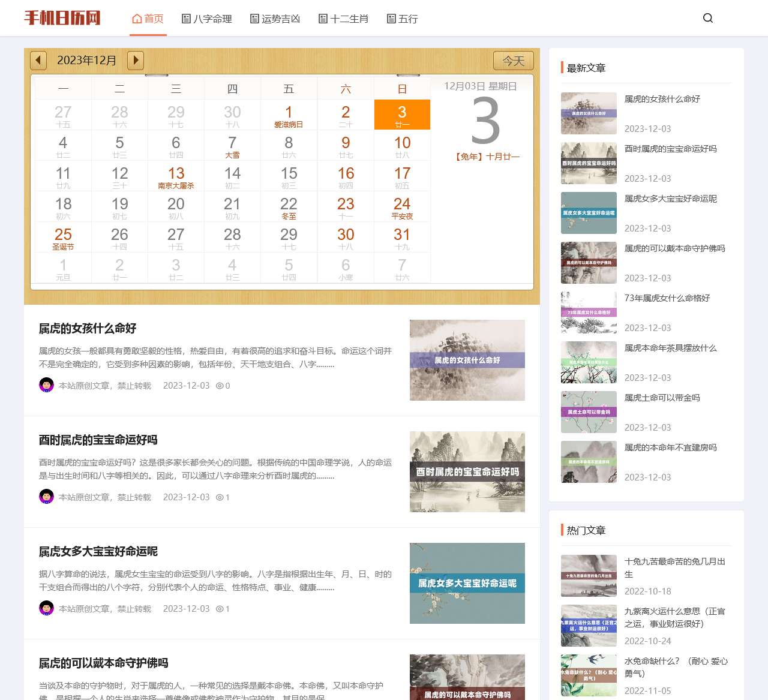Screen dimensions: 768x700
Task: Open sidebar link 属虎的本命年不宜建房吗
Action: click(x=671, y=447)
